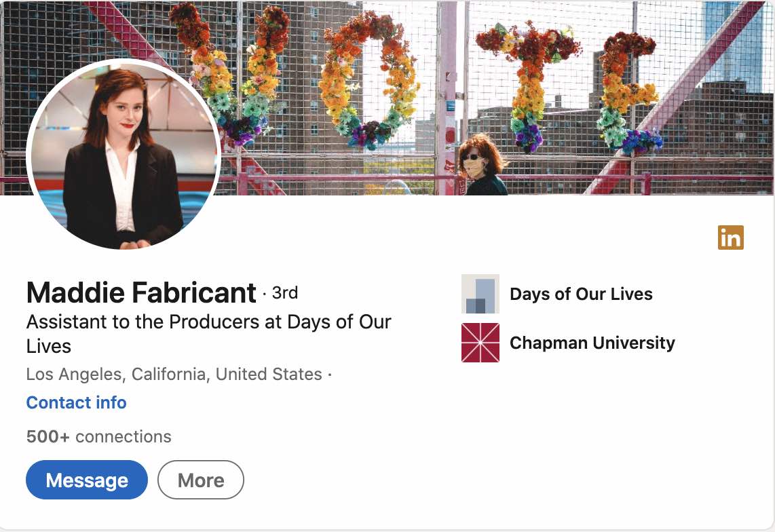
Task: Click the blue skyscraper in banner background
Action: tap(732, 46)
